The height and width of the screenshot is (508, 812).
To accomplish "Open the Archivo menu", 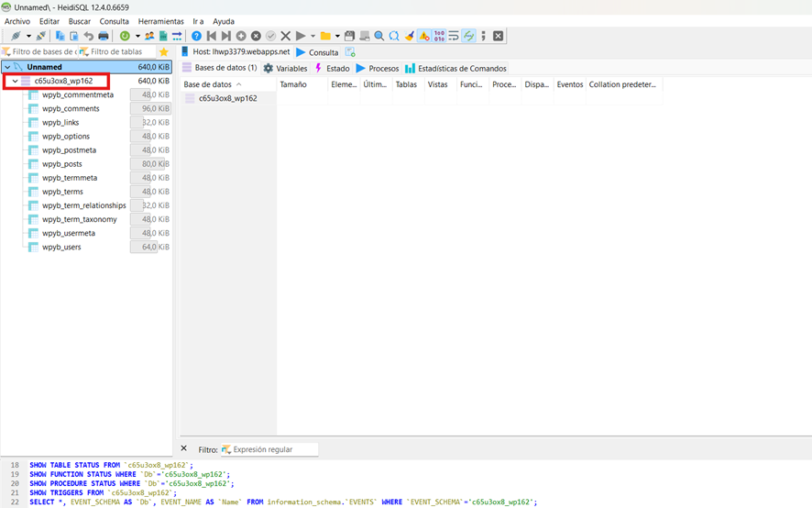I will click(x=17, y=21).
